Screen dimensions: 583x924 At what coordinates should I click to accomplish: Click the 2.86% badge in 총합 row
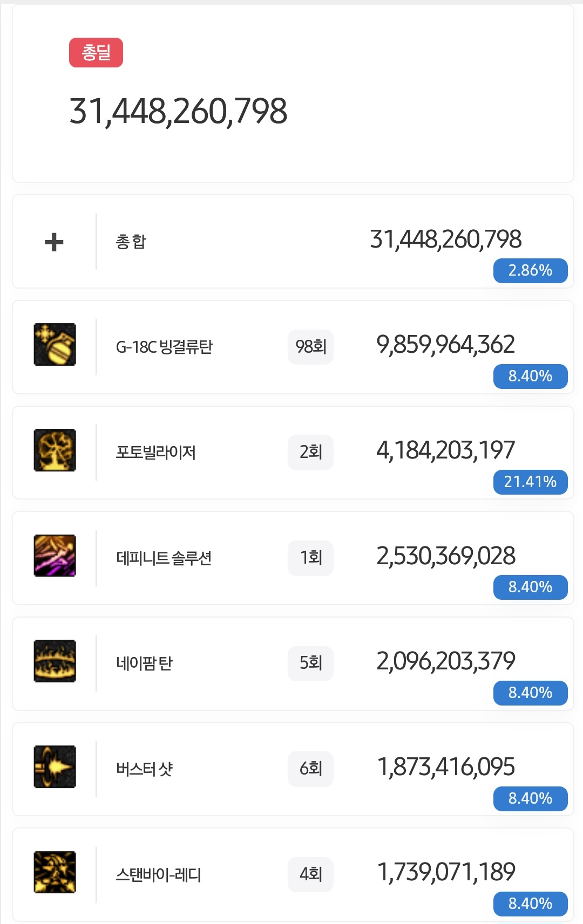[530, 270]
